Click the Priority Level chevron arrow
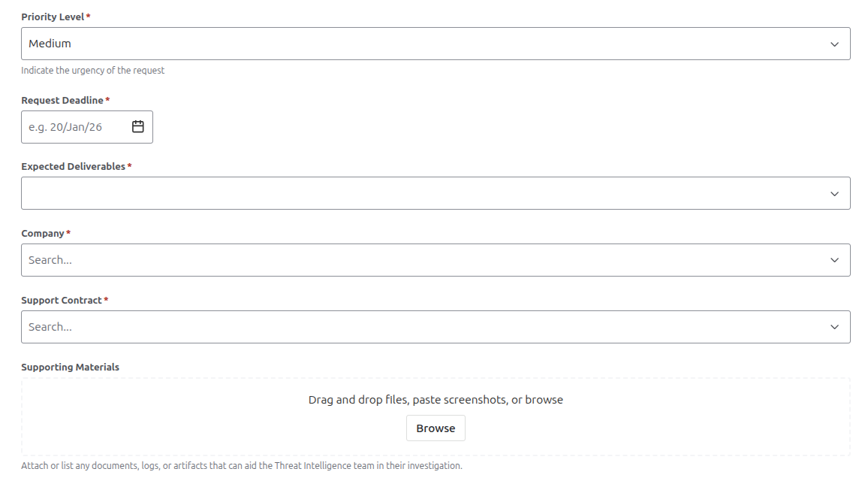The width and height of the screenshot is (868, 484). [834, 44]
